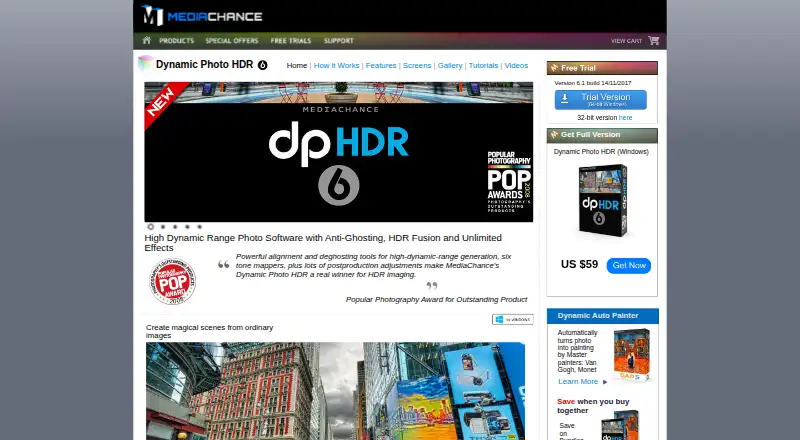This screenshot has height=440, width=800.
Task: Click the Popular Photography POP Awards badge on banner
Action: click(x=509, y=181)
